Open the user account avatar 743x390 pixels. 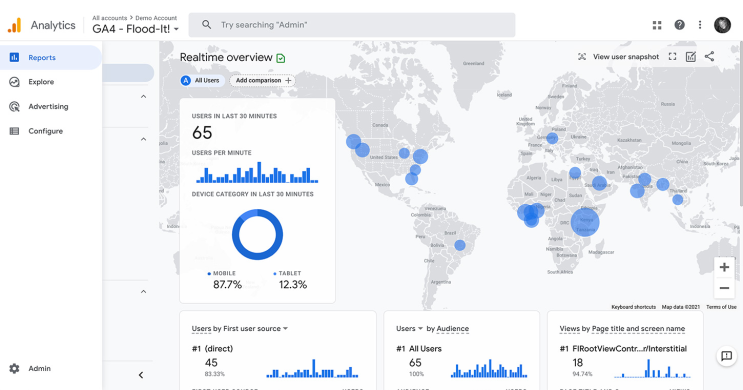pyautogui.click(x=722, y=25)
